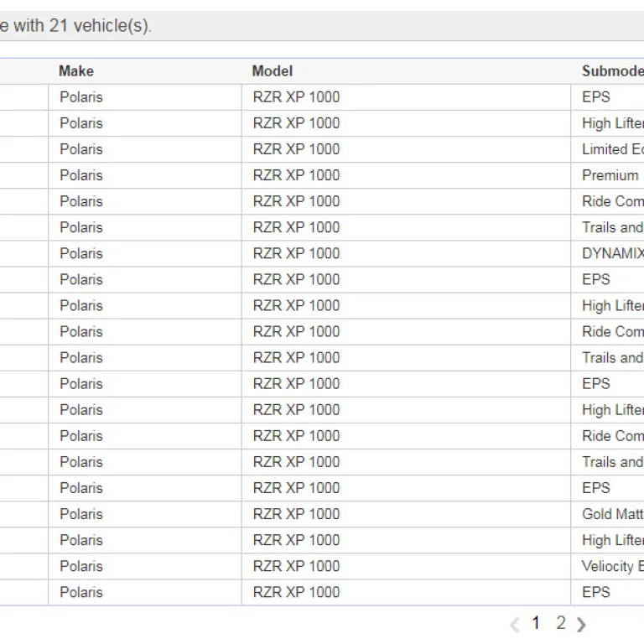The width and height of the screenshot is (644, 644).
Task: Select page 1 in pagination
Action: 536,623
